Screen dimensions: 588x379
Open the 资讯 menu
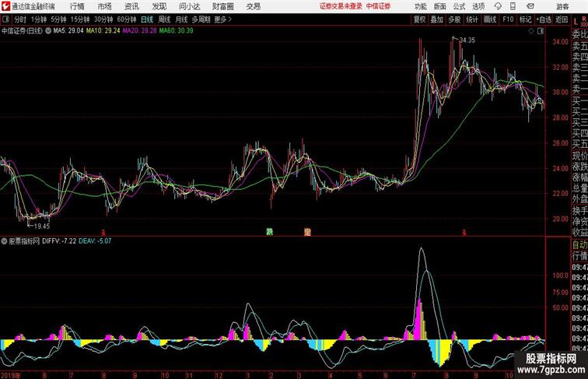click(131, 6)
